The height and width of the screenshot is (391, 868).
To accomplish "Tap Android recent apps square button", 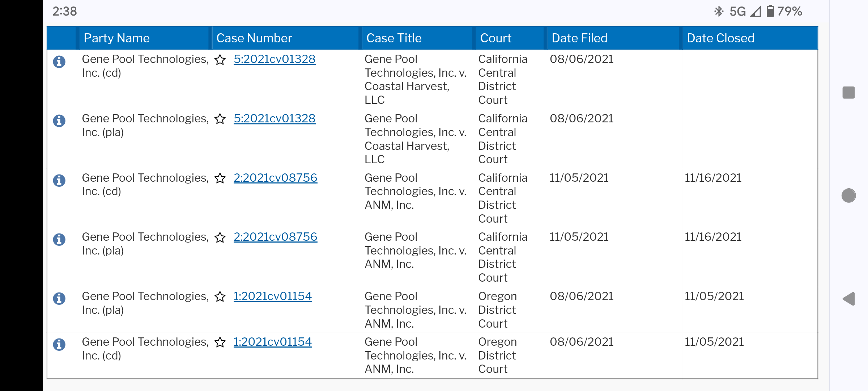I will [x=848, y=92].
